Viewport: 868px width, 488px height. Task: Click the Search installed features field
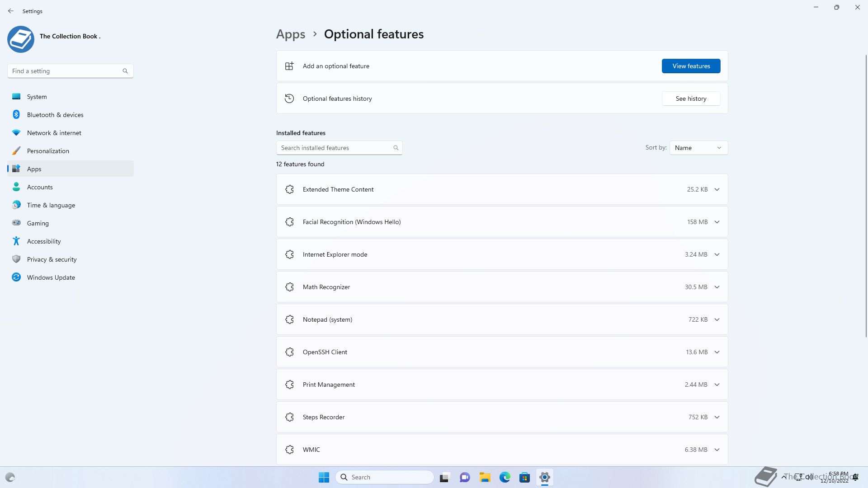click(x=335, y=148)
